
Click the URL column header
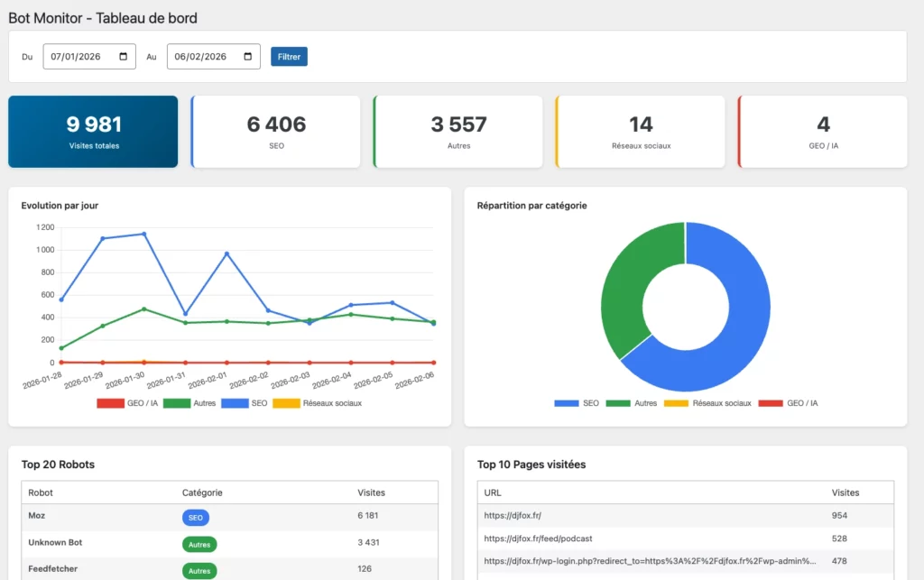point(493,493)
